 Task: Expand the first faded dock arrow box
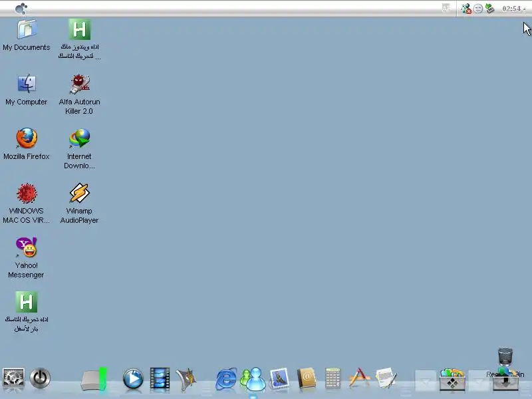click(426, 380)
